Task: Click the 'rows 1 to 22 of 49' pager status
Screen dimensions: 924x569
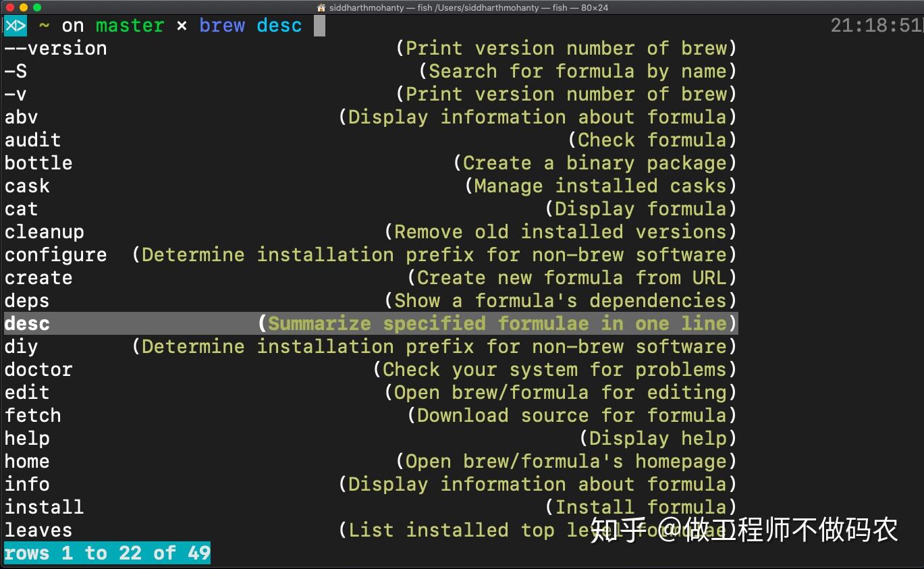Action: coord(107,553)
